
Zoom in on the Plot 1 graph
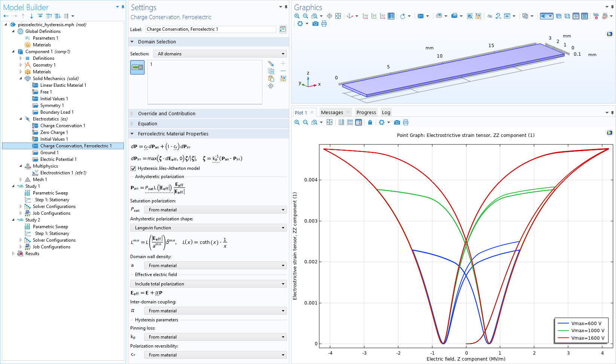tap(297, 122)
